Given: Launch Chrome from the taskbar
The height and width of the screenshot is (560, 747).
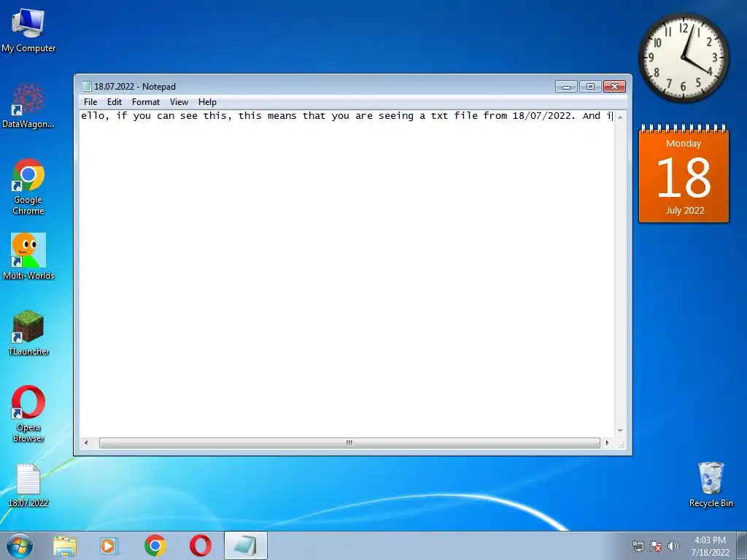Looking at the screenshot, I should 155,545.
